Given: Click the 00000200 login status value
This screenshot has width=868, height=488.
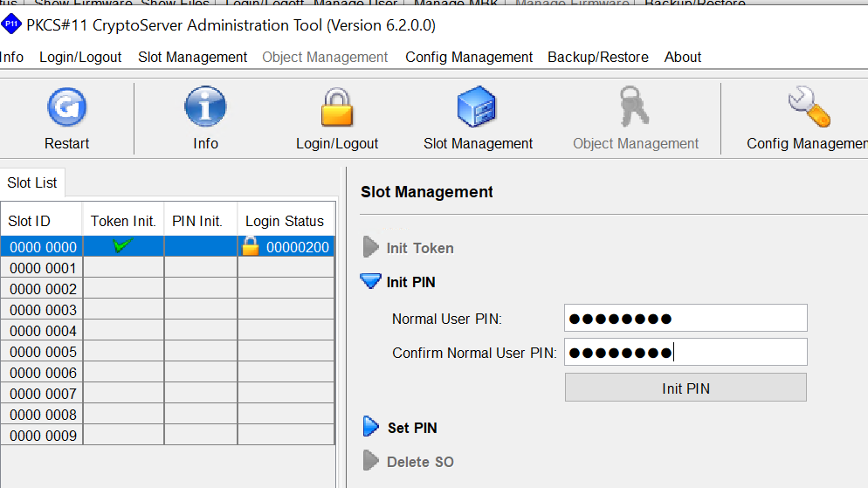Looking at the screenshot, I should [x=298, y=247].
